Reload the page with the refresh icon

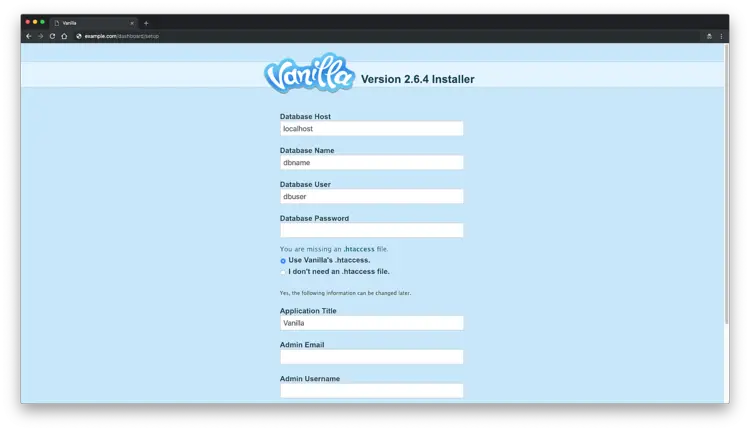coord(52,36)
